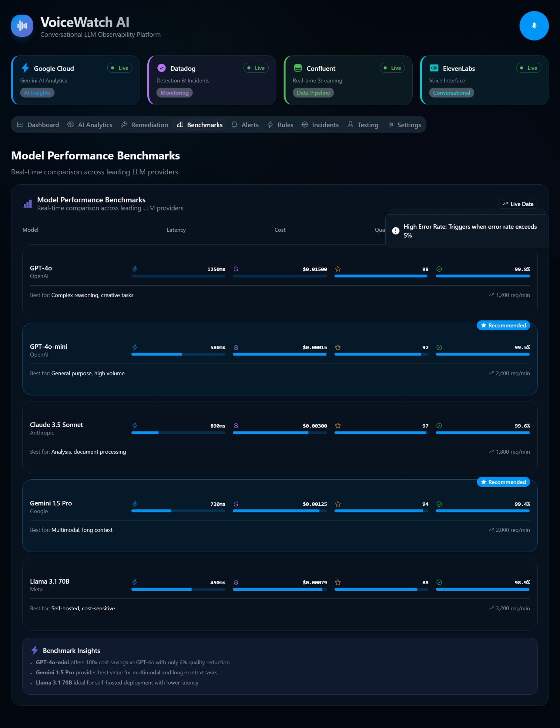Select the AI Insights tag
The image size is (560, 728).
[x=37, y=93]
